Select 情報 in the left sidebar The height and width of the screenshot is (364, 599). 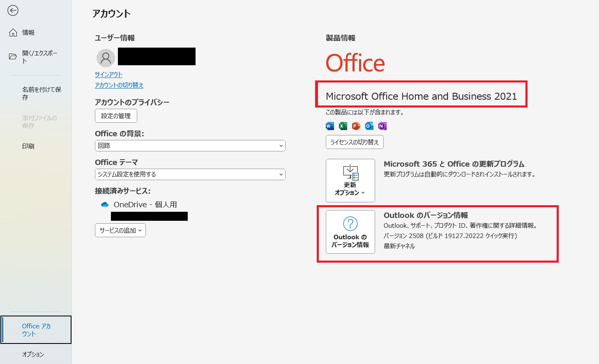click(28, 32)
